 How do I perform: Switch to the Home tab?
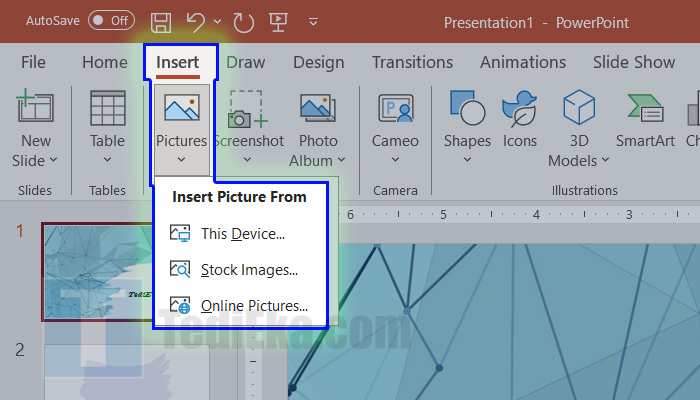(105, 62)
